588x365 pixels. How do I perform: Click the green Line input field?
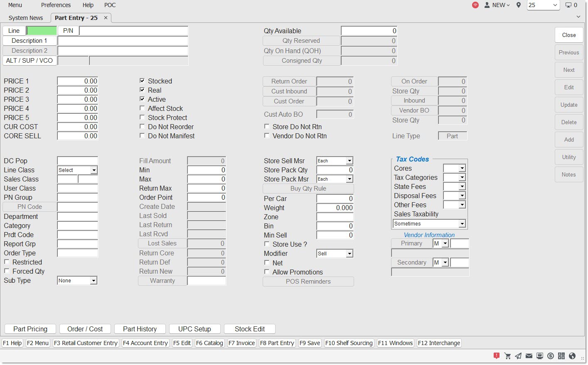point(42,31)
